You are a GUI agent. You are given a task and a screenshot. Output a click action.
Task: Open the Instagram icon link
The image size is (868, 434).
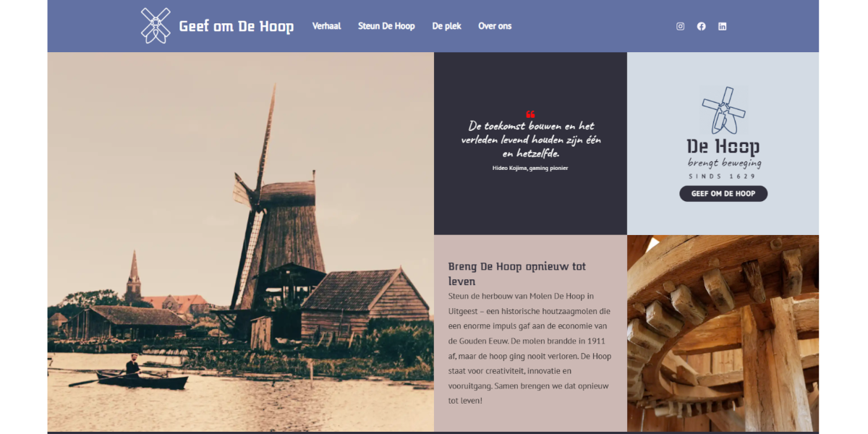click(x=680, y=26)
